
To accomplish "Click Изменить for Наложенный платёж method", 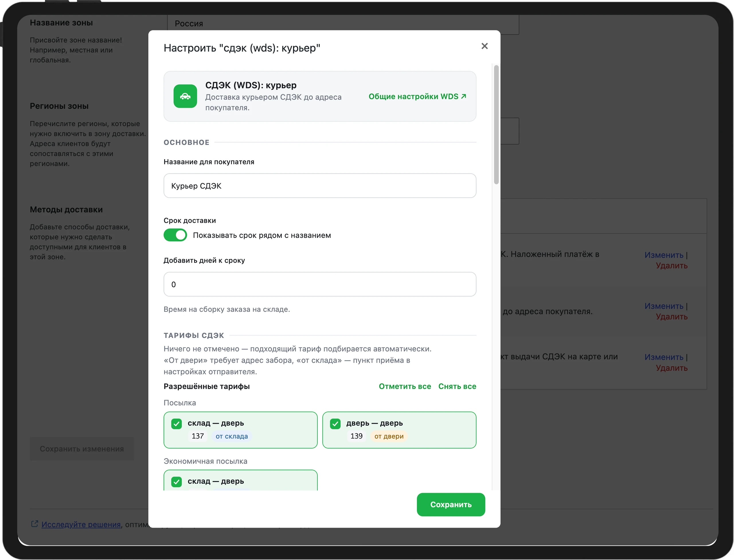I will click(x=664, y=255).
